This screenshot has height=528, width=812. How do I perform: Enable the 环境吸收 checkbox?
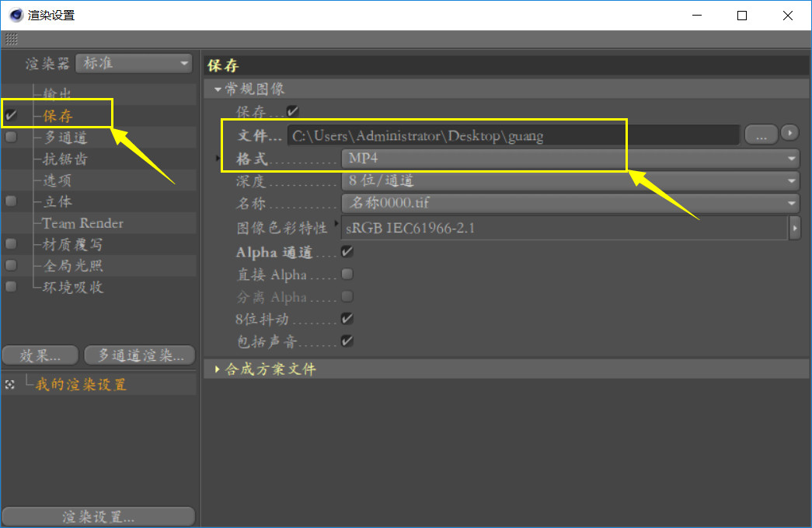[11, 286]
